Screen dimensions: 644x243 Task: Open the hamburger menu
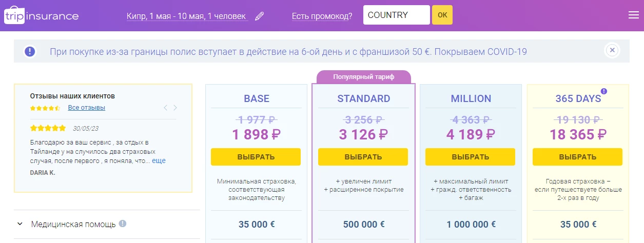click(x=633, y=15)
